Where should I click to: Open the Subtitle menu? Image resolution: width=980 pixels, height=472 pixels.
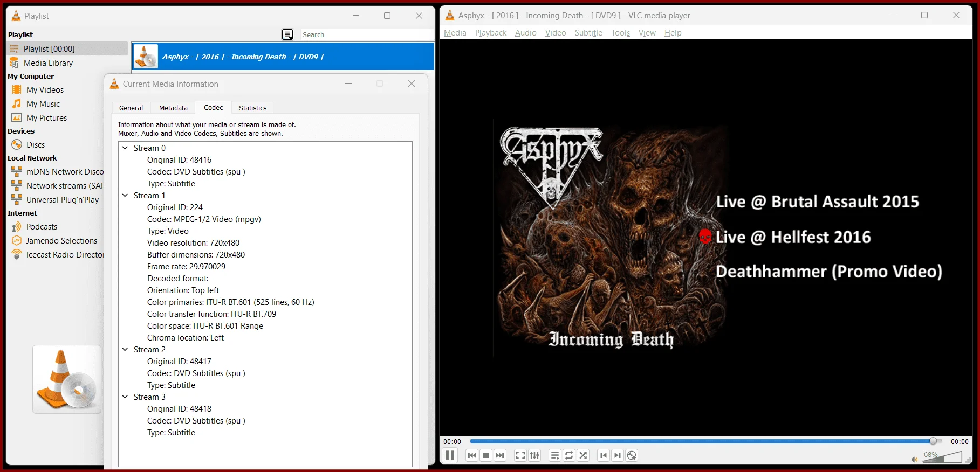(588, 33)
